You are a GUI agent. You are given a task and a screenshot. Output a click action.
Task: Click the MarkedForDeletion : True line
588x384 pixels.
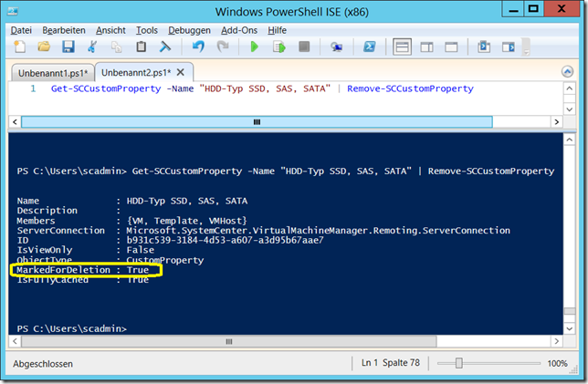pos(82,270)
